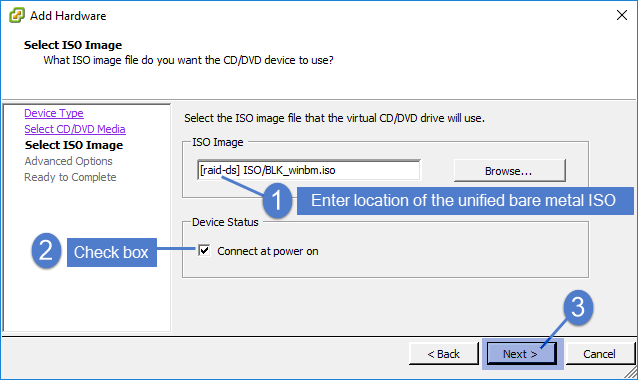638x380 pixels.
Task: Go to the Device Type step link
Action: [x=54, y=113]
